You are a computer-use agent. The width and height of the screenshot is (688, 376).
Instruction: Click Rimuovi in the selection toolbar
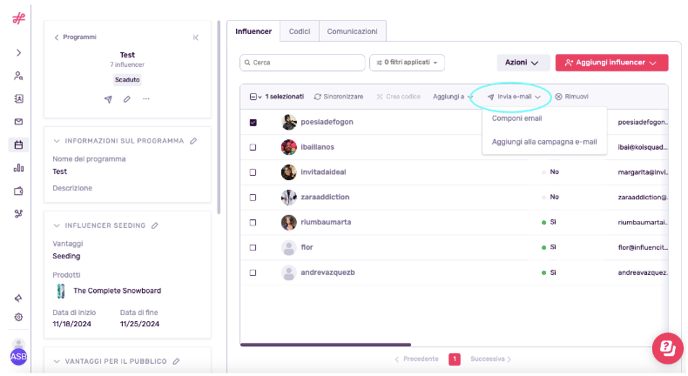572,97
